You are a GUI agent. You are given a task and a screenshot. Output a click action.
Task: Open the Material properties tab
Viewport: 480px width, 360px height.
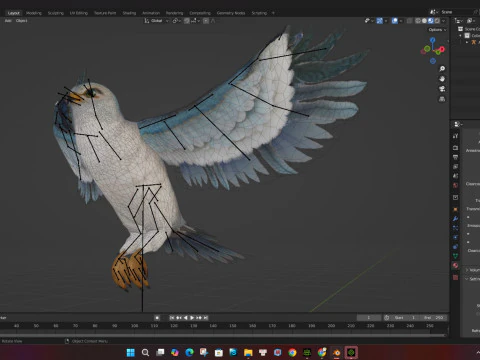pos(455,266)
